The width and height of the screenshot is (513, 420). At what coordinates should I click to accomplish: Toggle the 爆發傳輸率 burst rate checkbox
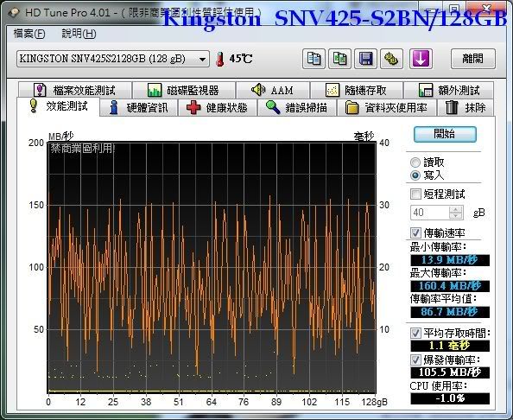coord(415,360)
